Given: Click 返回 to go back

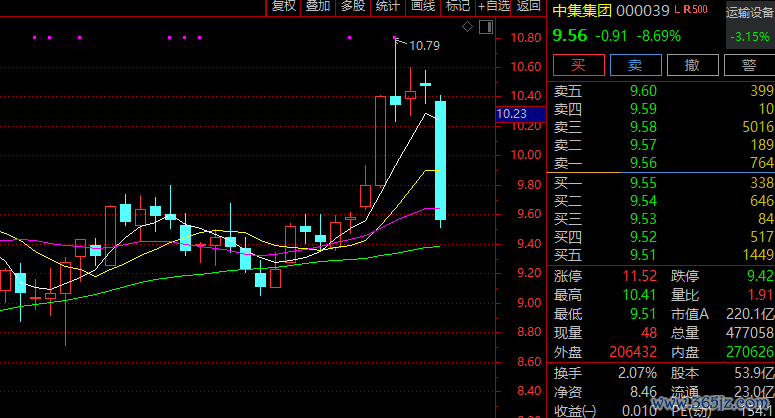Looking at the screenshot, I should [x=528, y=6].
